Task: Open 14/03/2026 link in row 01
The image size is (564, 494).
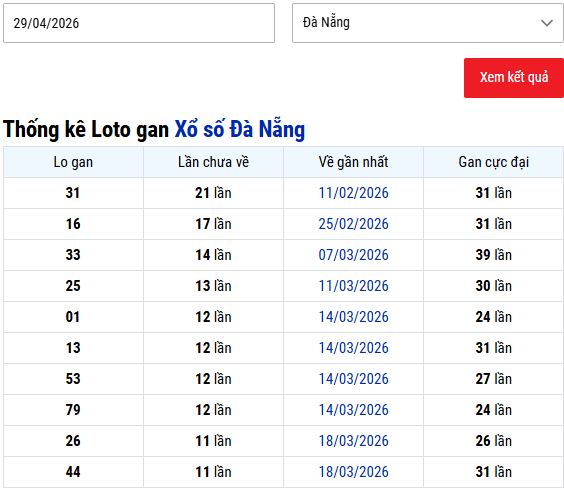Action: click(x=354, y=317)
